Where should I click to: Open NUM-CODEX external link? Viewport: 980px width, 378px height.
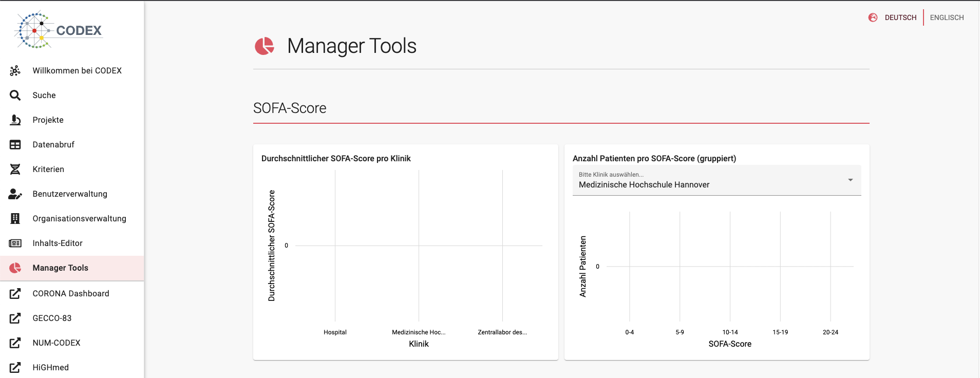[x=72, y=343]
